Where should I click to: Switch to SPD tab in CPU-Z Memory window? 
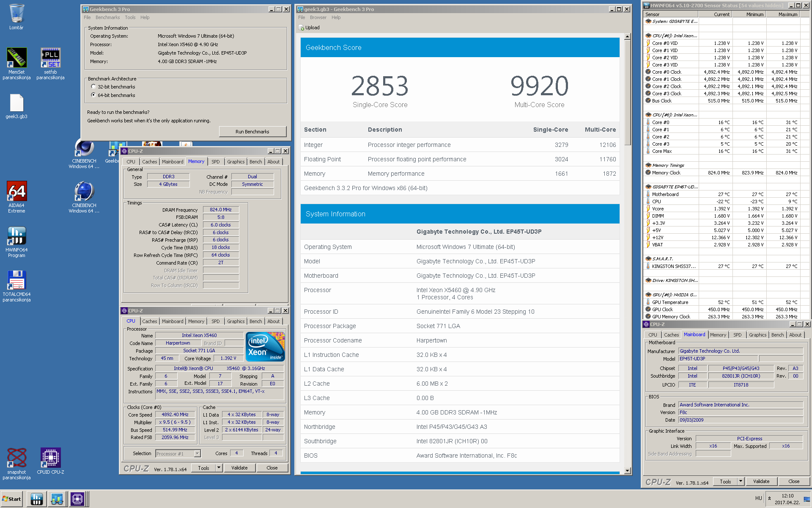[x=216, y=162]
